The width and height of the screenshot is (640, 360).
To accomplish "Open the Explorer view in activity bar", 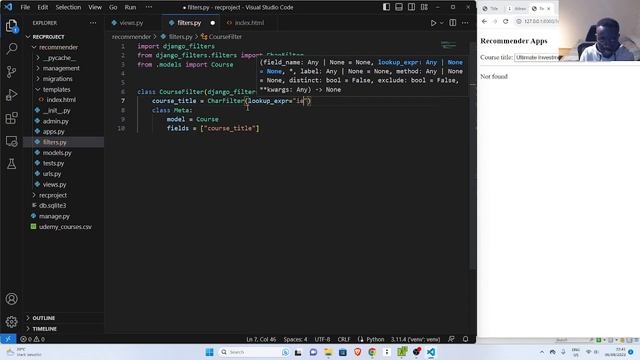I will [11, 26].
